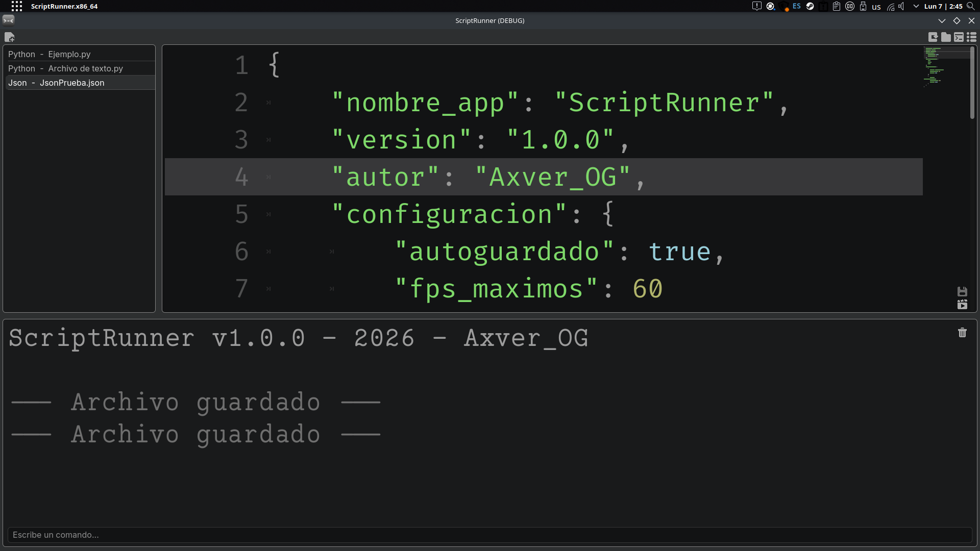Focus the Escribe un comando input field
The width and height of the screenshot is (980, 551).
click(x=489, y=535)
